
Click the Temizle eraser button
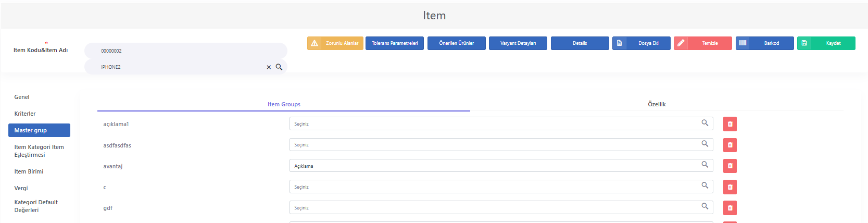click(702, 43)
